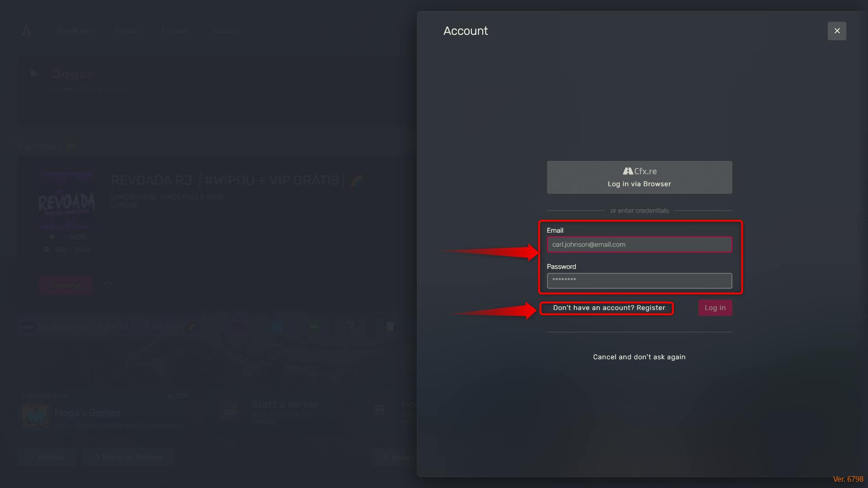Select the Discord menu tab
Image resolution: width=868 pixels, height=488 pixels.
[x=225, y=30]
